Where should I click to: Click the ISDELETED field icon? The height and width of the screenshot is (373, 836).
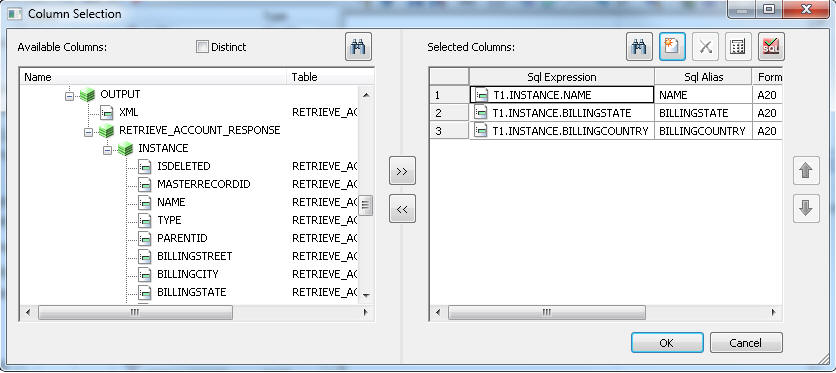click(144, 166)
